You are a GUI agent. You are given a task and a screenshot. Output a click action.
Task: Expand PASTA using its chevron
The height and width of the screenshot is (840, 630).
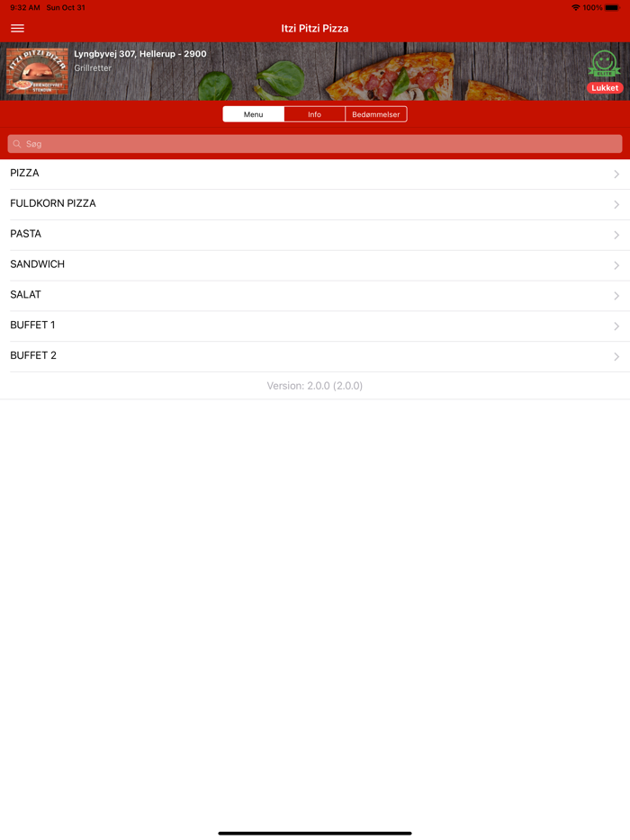pos(616,235)
